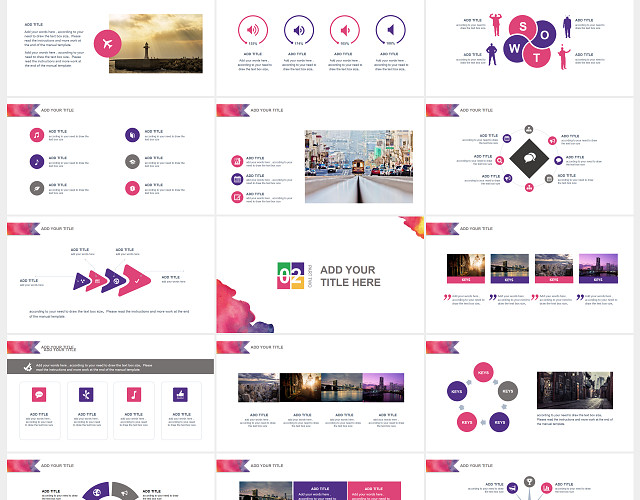
Task: Click the large pink checkmark arrow
Action: coord(135,280)
